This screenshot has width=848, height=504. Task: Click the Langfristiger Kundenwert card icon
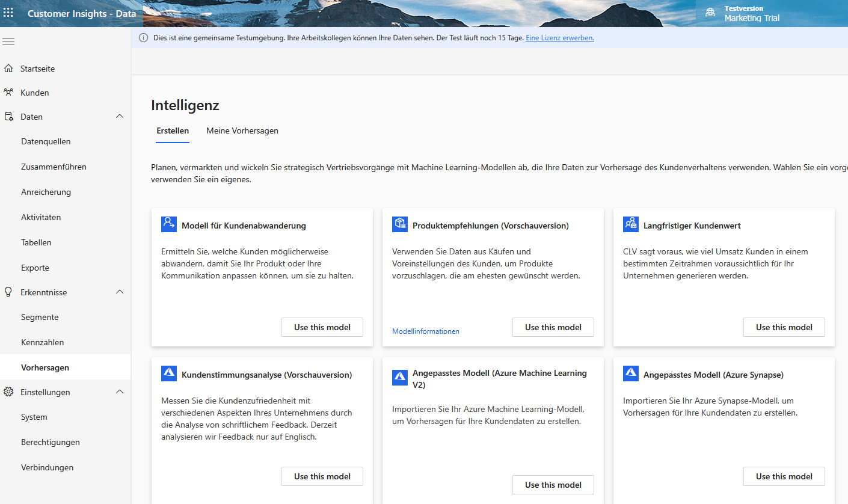point(631,223)
